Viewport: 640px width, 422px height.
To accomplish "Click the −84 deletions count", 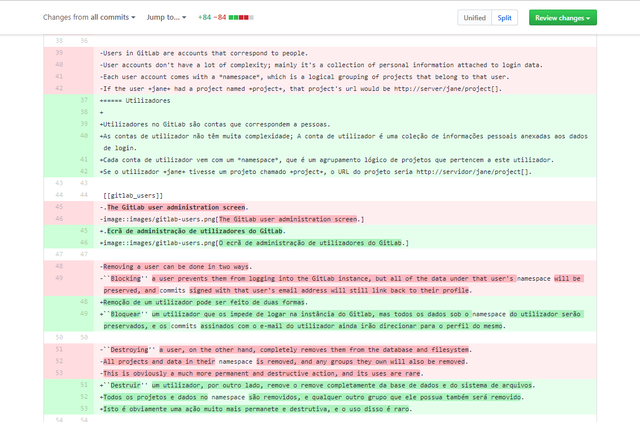I will point(220,17).
